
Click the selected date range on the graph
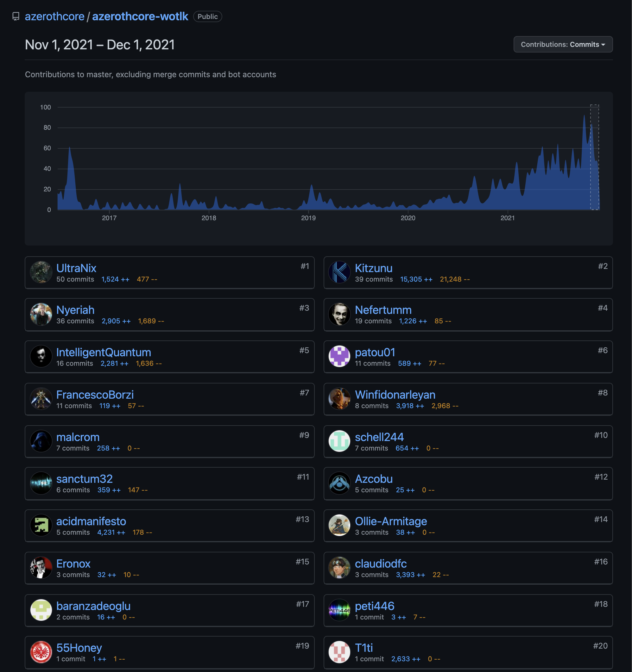595,157
